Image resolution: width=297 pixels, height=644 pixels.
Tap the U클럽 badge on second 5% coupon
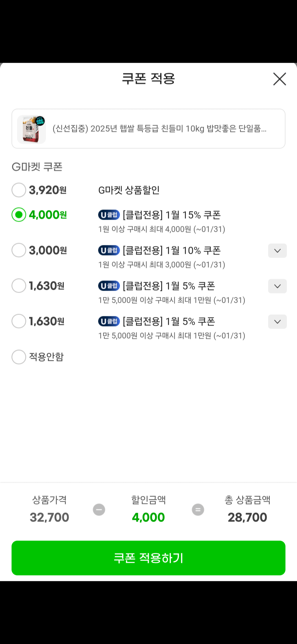pos(109,321)
